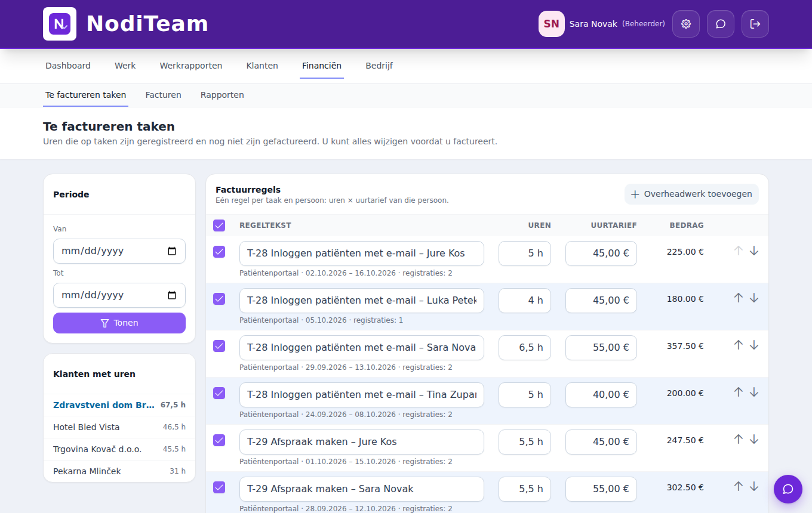Edit hourly rate for T-28 Sara Novak
This screenshot has width=812, height=513.
(x=601, y=348)
